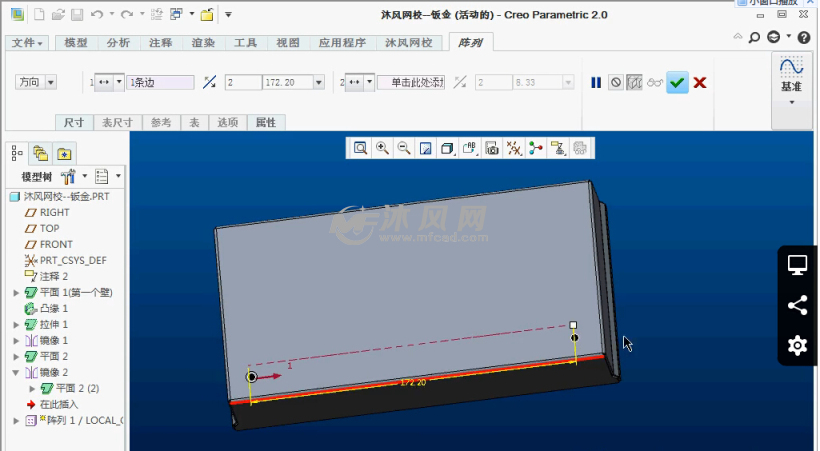This screenshot has width=820, height=451.
Task: Click the zoom in magnifier icon
Action: (382, 148)
